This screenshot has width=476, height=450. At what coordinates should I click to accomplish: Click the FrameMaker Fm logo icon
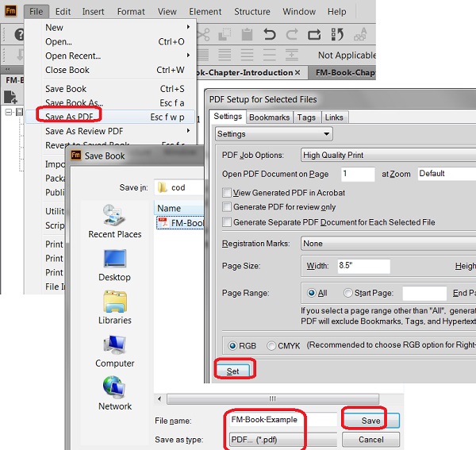click(10, 11)
